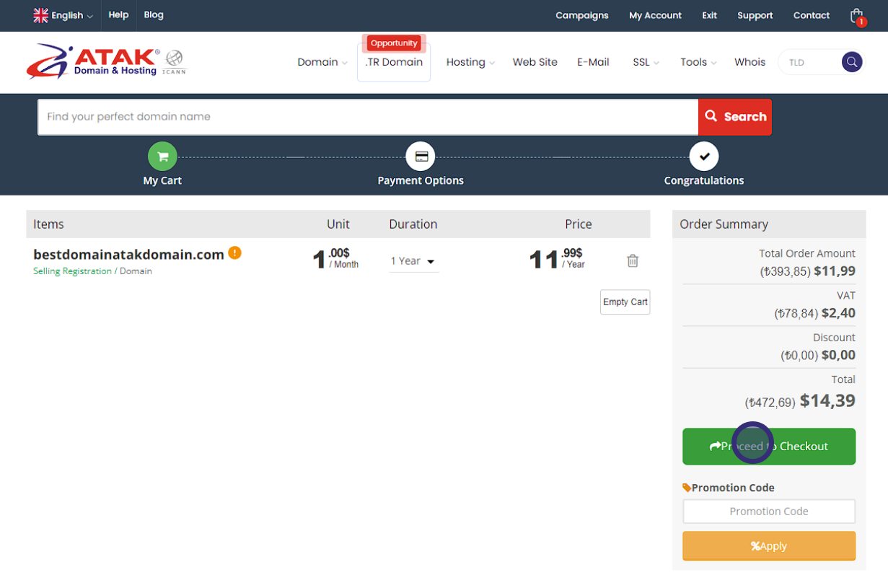Open the E-Mail menu item
Screen dimensions: 888x588
point(593,62)
